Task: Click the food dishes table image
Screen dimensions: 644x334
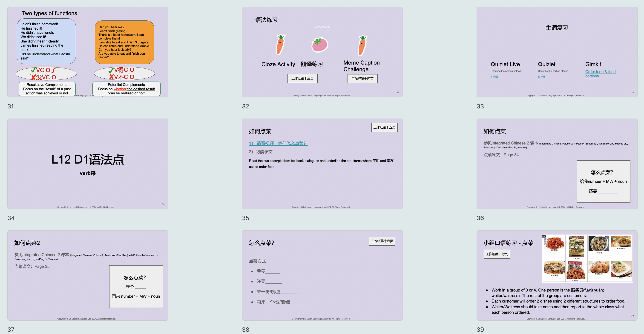Action: click(587, 258)
